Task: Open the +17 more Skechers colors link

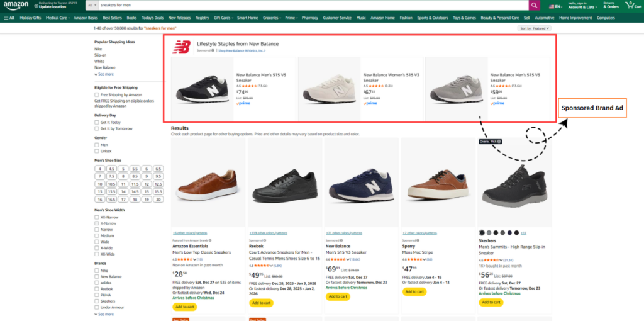Action: 523,233
